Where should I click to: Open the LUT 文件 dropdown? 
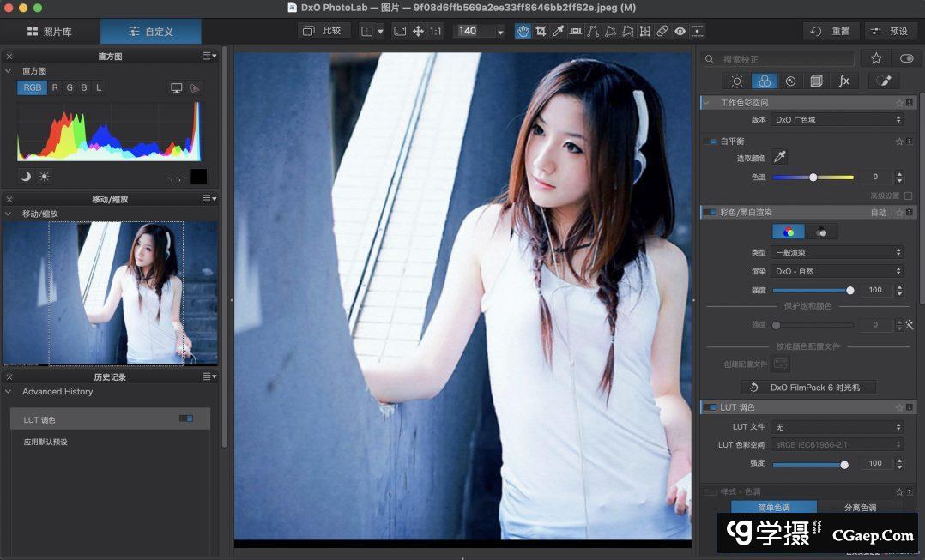coord(837,426)
